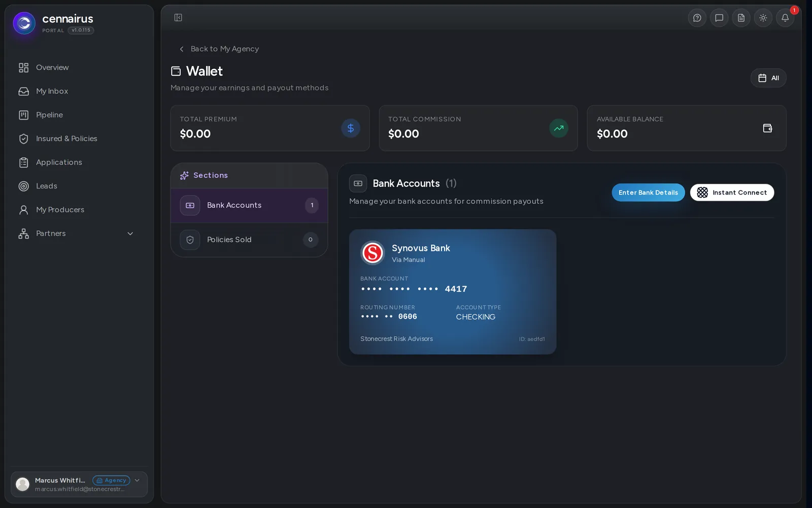
Task: Open the All date filter
Action: (768, 78)
